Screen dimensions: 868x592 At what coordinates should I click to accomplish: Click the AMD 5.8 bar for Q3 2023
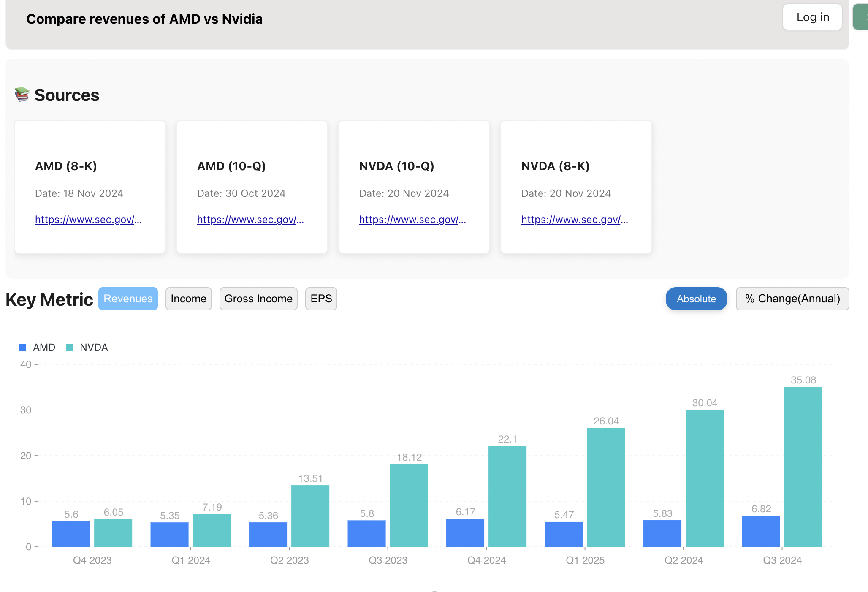point(366,534)
